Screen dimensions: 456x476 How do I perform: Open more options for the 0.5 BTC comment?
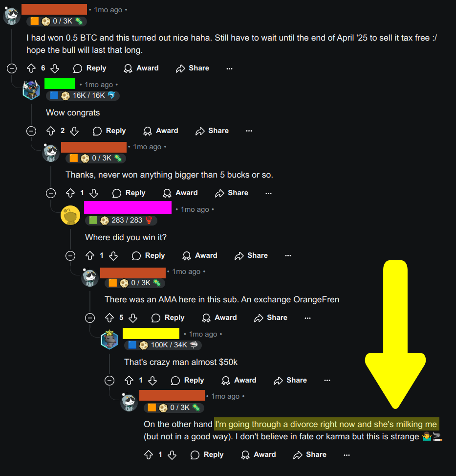[230, 68]
